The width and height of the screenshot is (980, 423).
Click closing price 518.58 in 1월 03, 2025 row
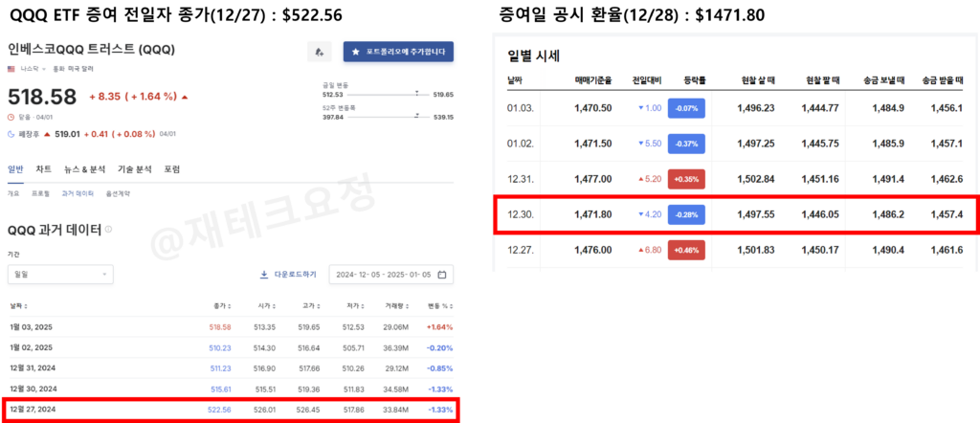[x=221, y=326]
